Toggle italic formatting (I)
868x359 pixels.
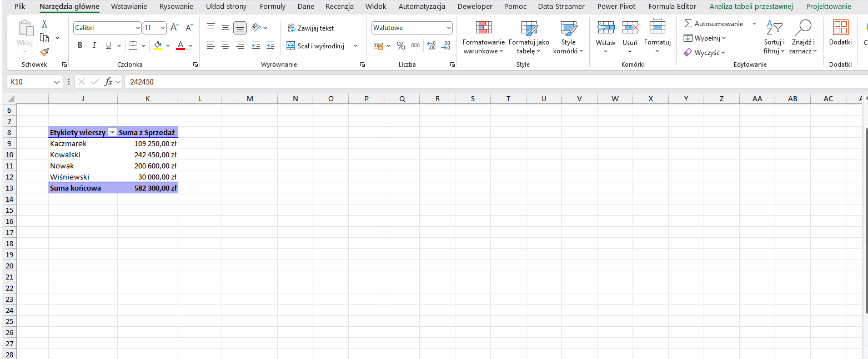click(94, 46)
